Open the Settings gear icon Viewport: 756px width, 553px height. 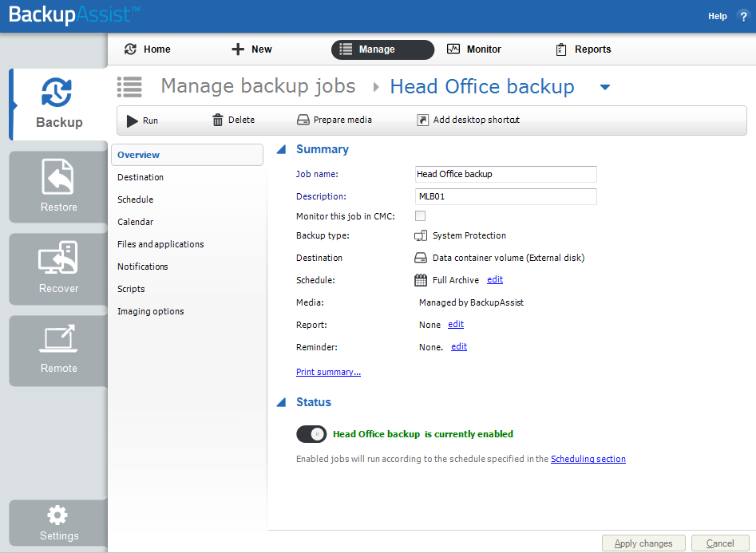click(x=57, y=515)
